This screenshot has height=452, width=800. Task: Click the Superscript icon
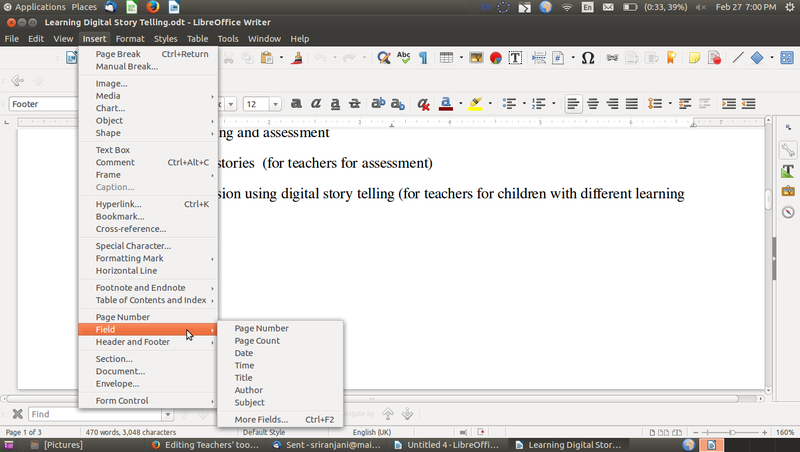378,104
